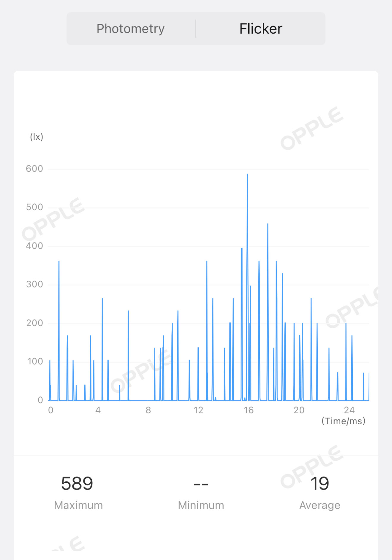Click the 500 y-axis label
Screen dimensions: 392x560
click(34, 207)
